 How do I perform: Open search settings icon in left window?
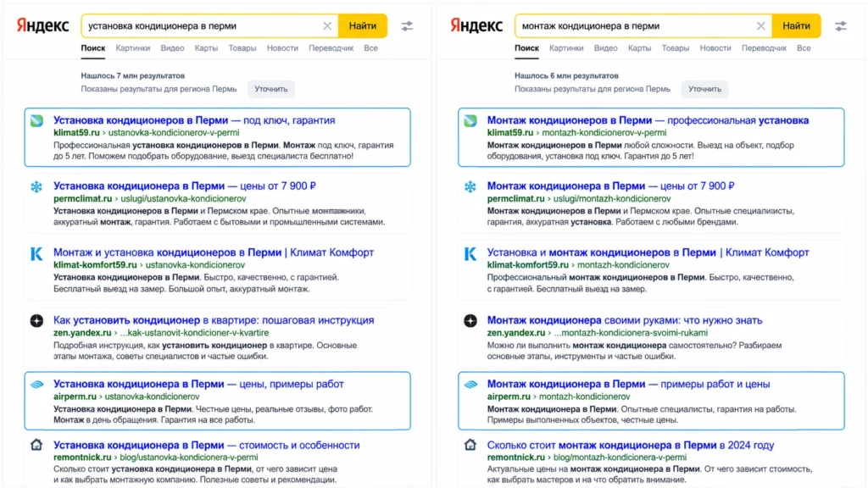pos(407,26)
